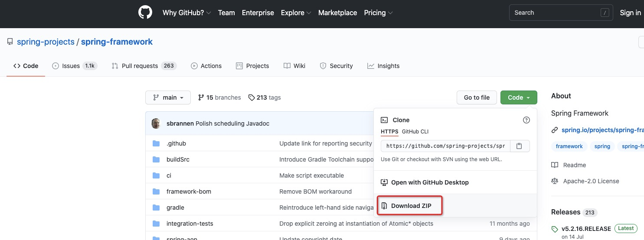Click the repository icon beside spring-projects

(x=10, y=42)
